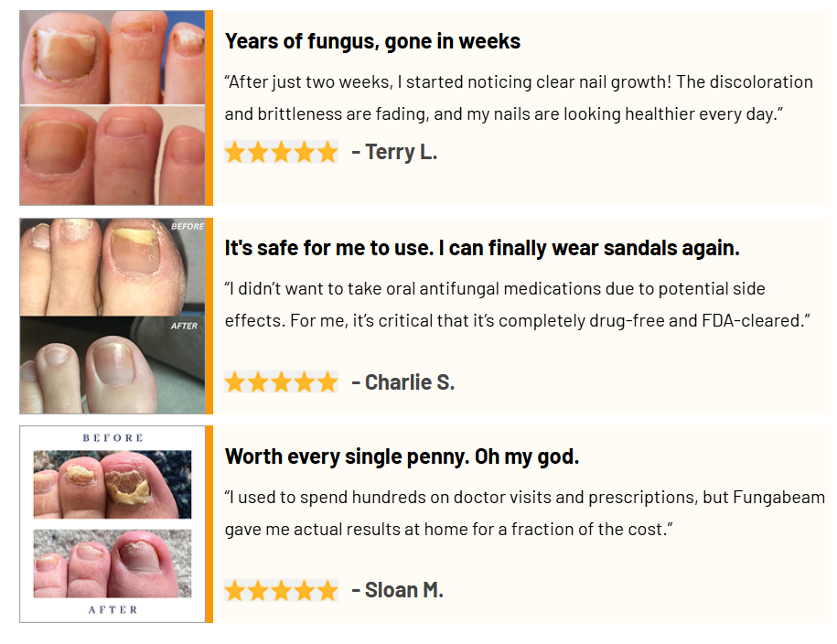Click Terry L.'s review quote about nail growth
Screen dimensions: 837x644
[x=518, y=98]
